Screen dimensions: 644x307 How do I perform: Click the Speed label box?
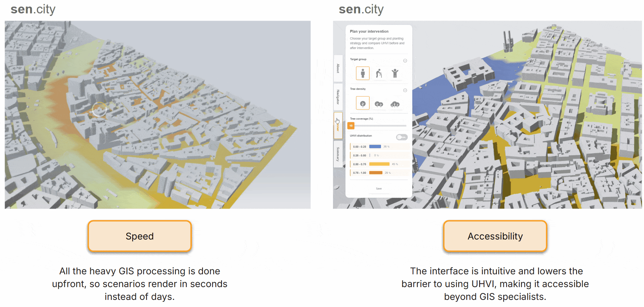[140, 236]
